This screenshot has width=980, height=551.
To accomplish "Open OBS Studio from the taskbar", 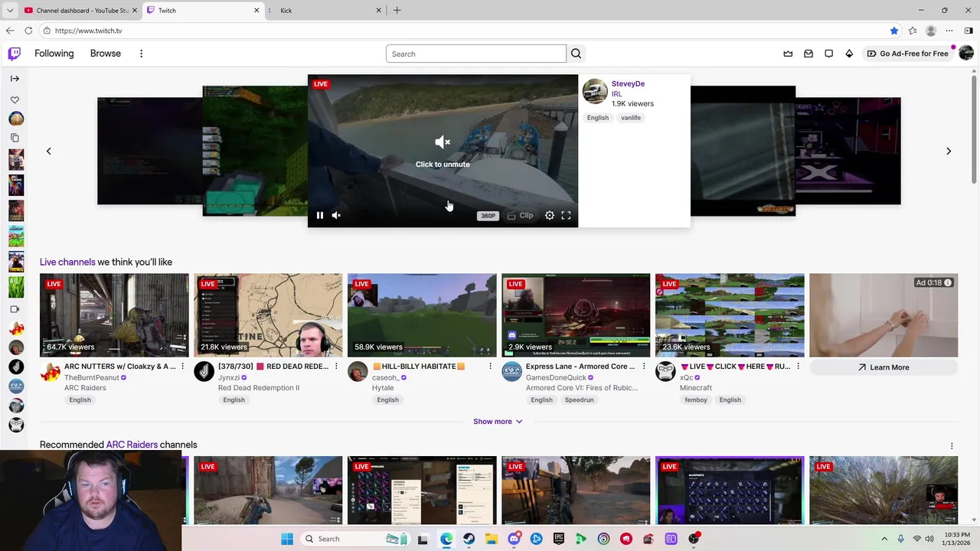I will [x=694, y=539].
